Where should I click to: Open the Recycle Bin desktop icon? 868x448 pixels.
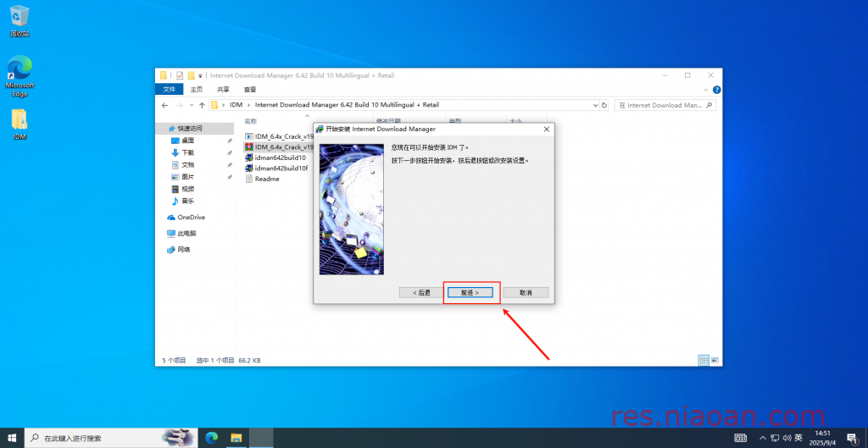tap(19, 20)
